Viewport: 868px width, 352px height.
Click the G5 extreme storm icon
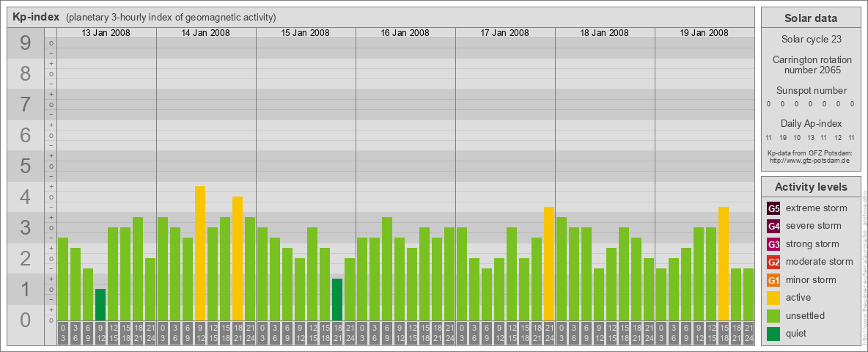tap(773, 208)
